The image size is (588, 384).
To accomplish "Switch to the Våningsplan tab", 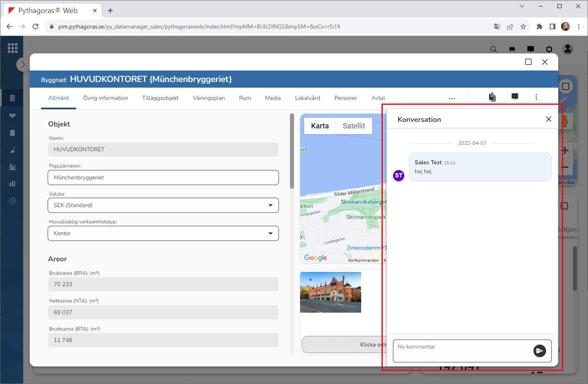I will pyautogui.click(x=208, y=98).
